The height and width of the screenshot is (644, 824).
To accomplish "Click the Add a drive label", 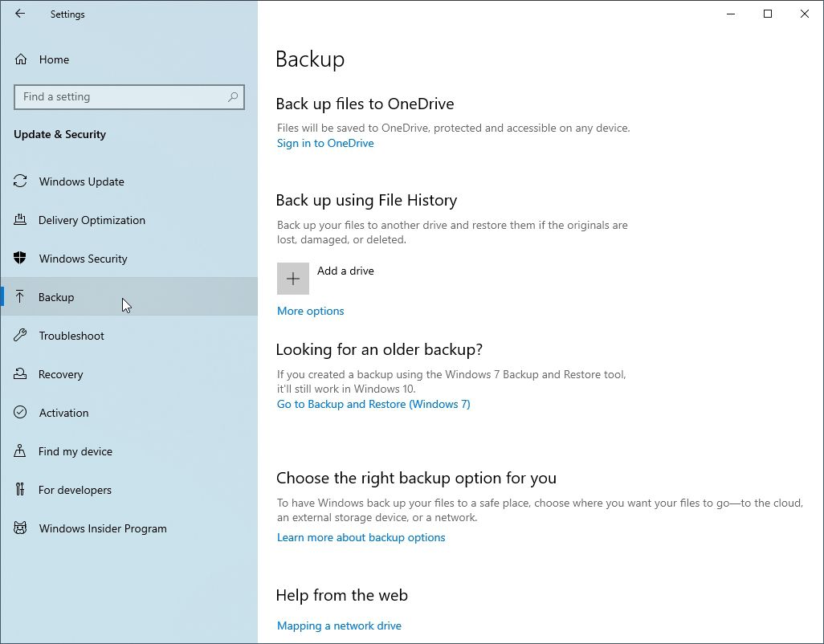I will click(x=345, y=271).
